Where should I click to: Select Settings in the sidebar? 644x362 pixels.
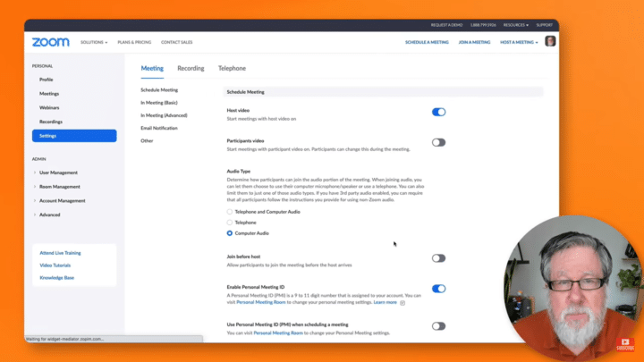point(74,136)
